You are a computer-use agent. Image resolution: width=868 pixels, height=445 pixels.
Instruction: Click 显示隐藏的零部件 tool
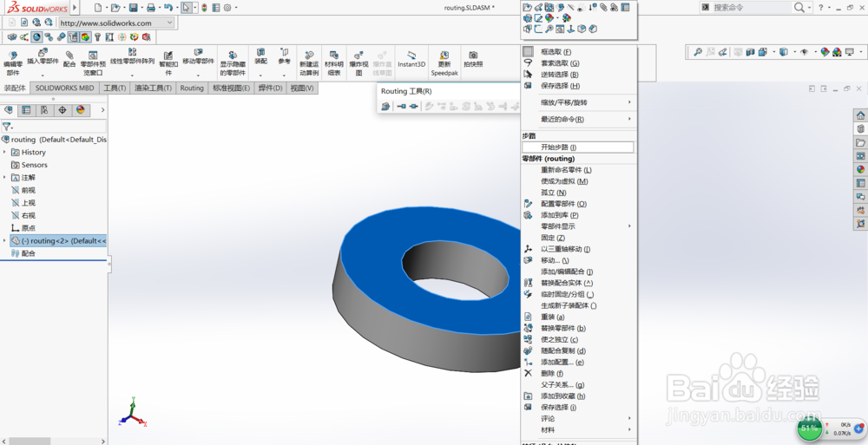click(233, 63)
